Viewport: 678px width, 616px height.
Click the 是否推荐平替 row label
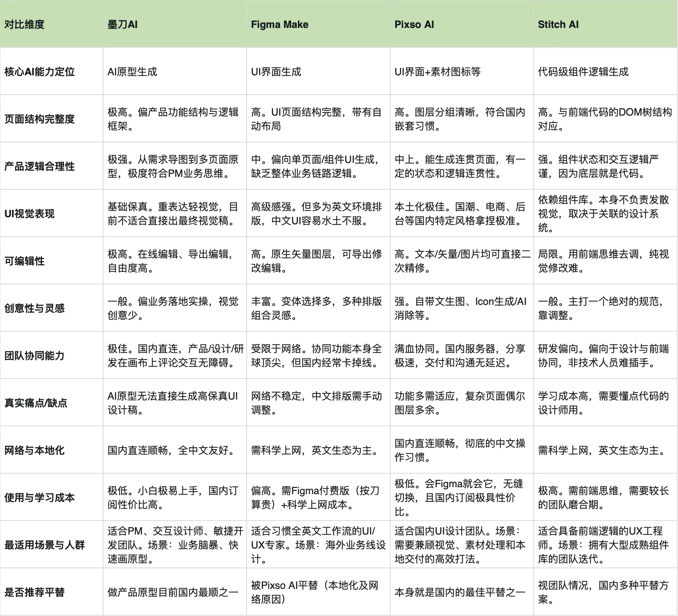point(52,592)
